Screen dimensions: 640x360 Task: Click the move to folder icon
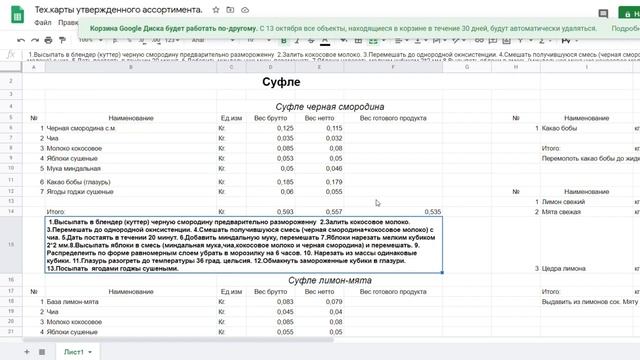[230, 10]
